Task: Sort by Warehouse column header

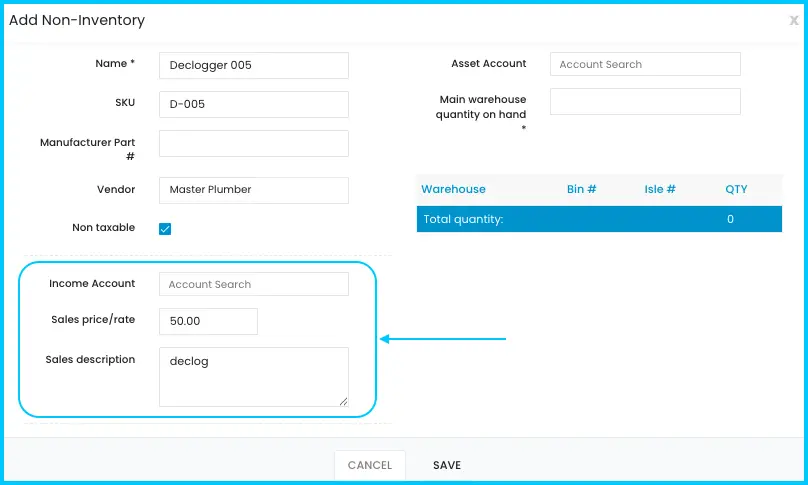Action: tap(453, 189)
